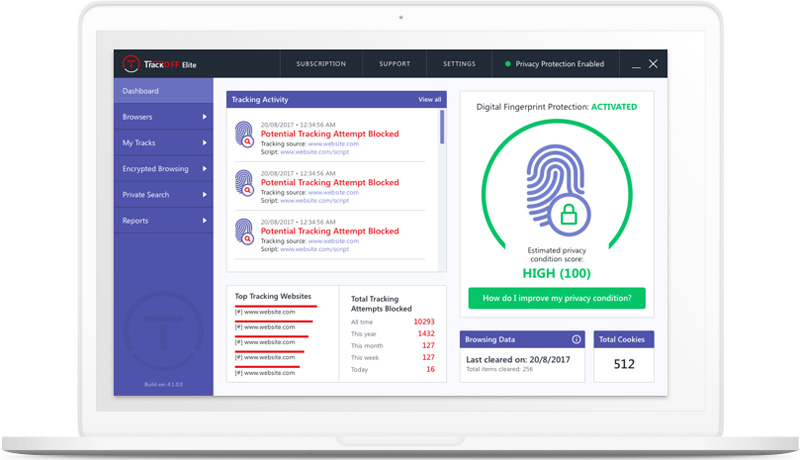Open first entry's tracking source www.website.com link

(x=333, y=144)
